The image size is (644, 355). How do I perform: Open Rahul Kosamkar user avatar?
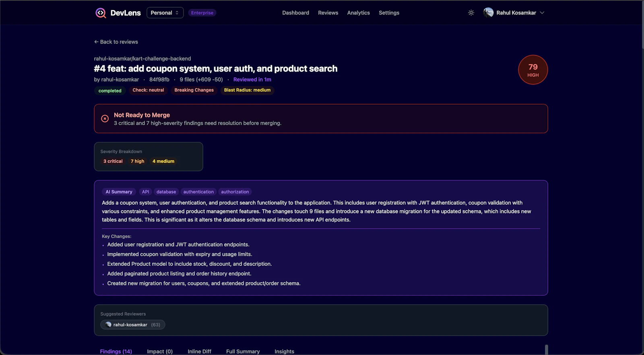[488, 13]
